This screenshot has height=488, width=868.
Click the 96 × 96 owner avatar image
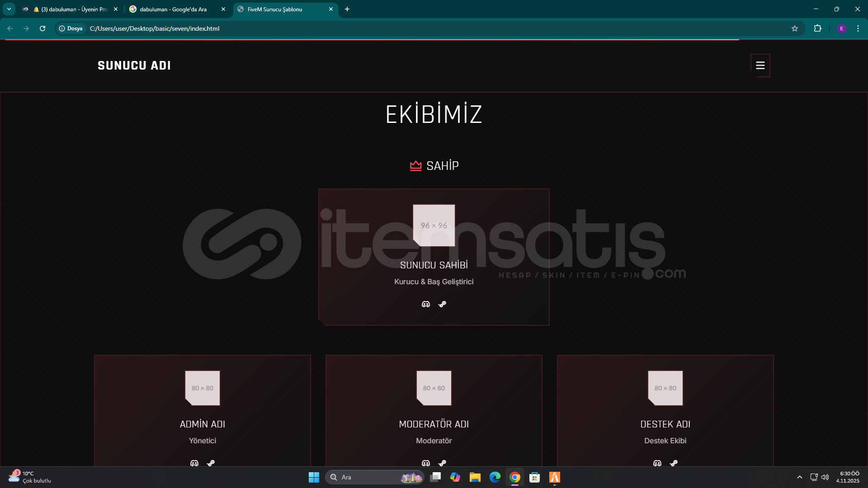click(x=434, y=225)
